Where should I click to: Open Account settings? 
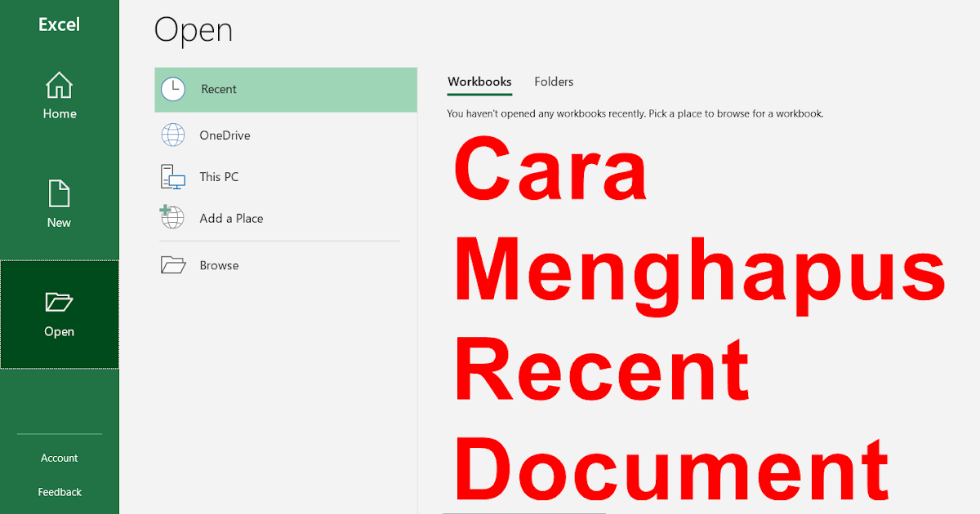(x=59, y=458)
